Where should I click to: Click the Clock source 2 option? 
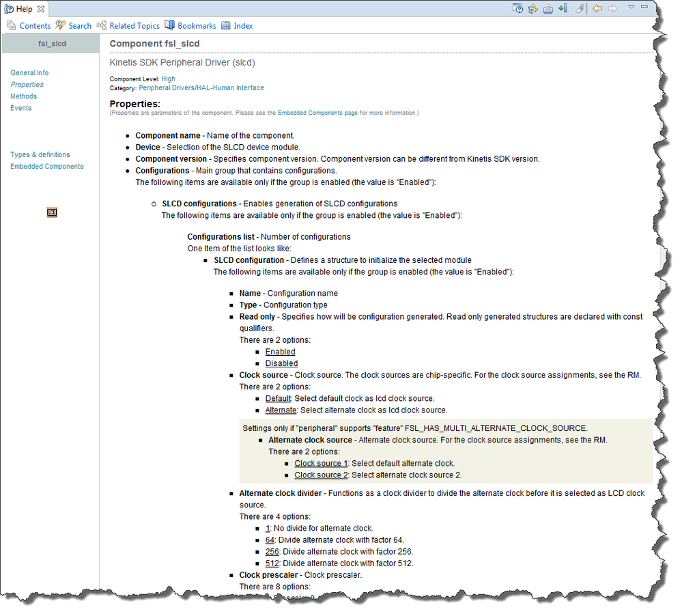coord(321,475)
